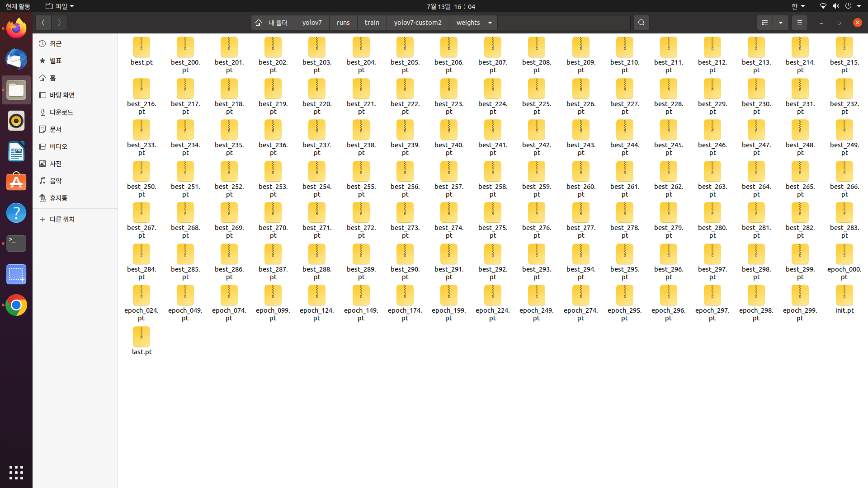
Task: Open Help from the dock
Action: coord(16,213)
